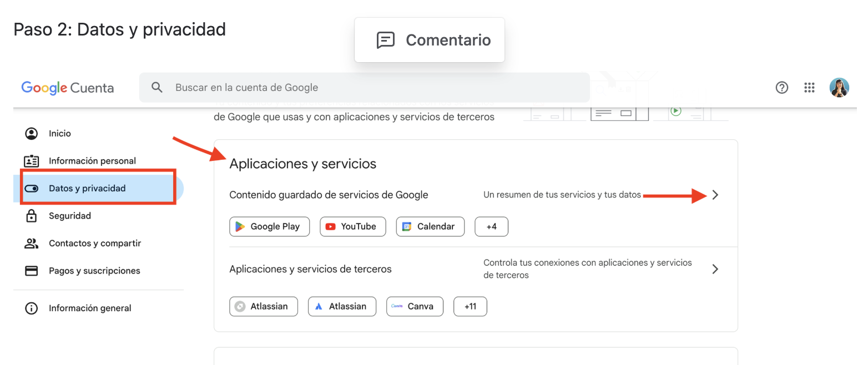Screen dimensions: 868x365
Task: Click the Información personal ID card icon
Action: [32, 161]
